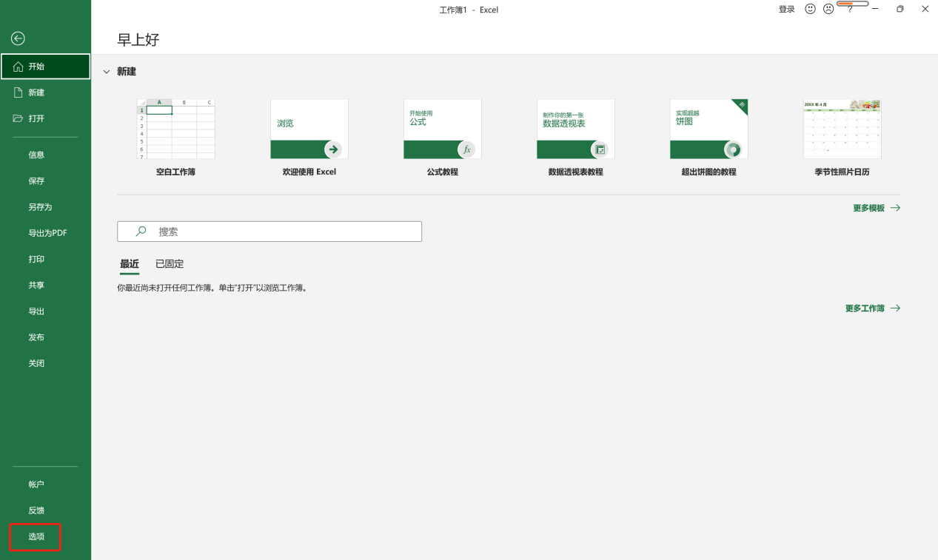
Task: Open help with the question mark icon
Action: pos(848,9)
